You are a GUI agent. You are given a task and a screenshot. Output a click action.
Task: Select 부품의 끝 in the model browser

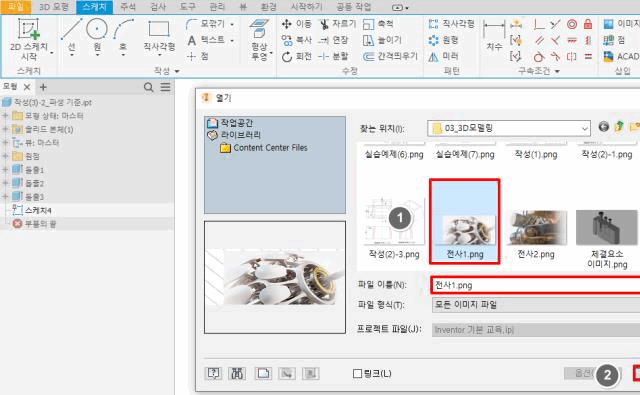coord(40,224)
